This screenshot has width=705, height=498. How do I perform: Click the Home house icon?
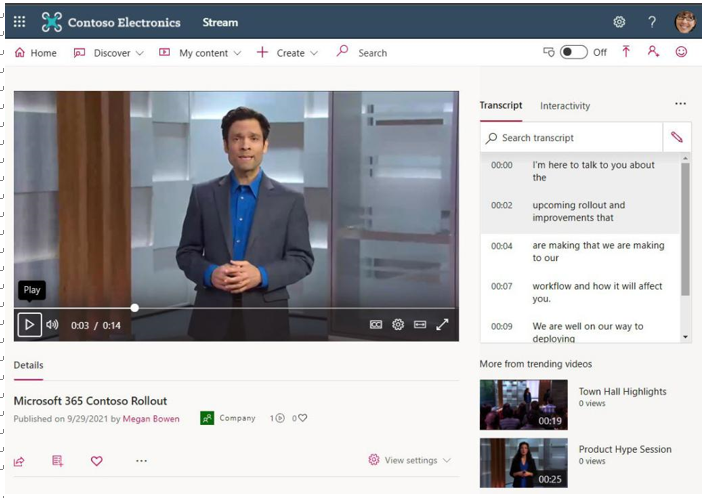pyautogui.click(x=19, y=53)
